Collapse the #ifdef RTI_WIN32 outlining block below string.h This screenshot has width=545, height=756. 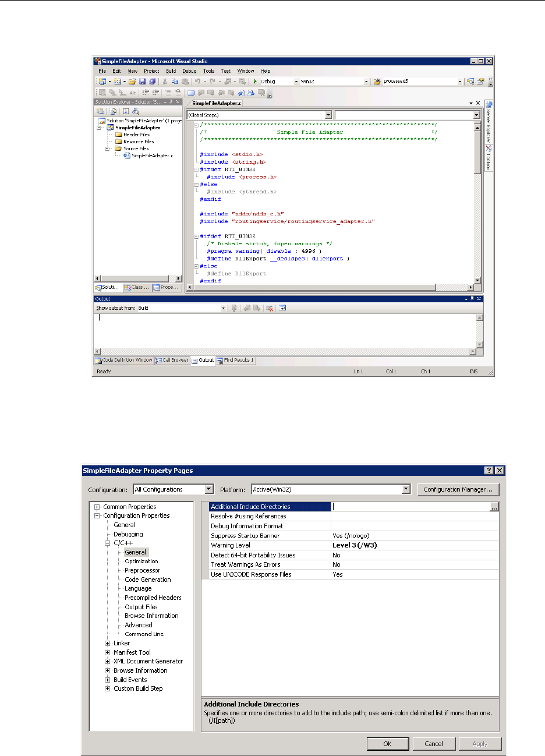(x=197, y=169)
